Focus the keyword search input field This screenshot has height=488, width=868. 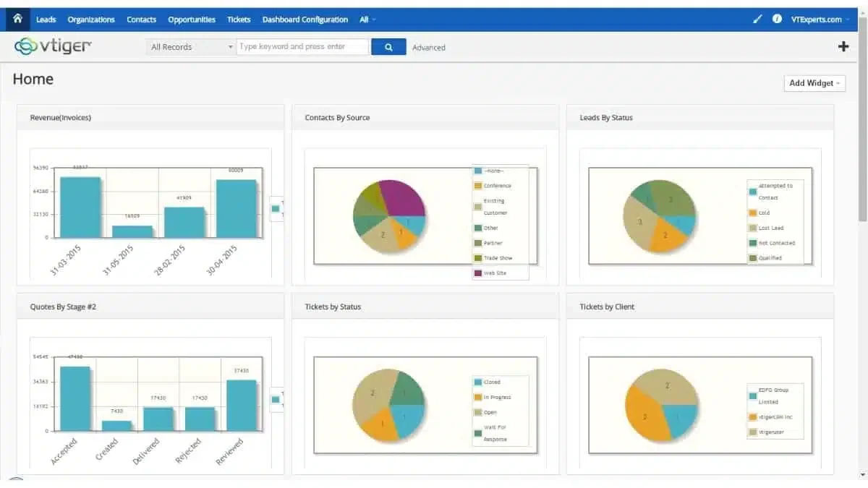click(x=302, y=47)
